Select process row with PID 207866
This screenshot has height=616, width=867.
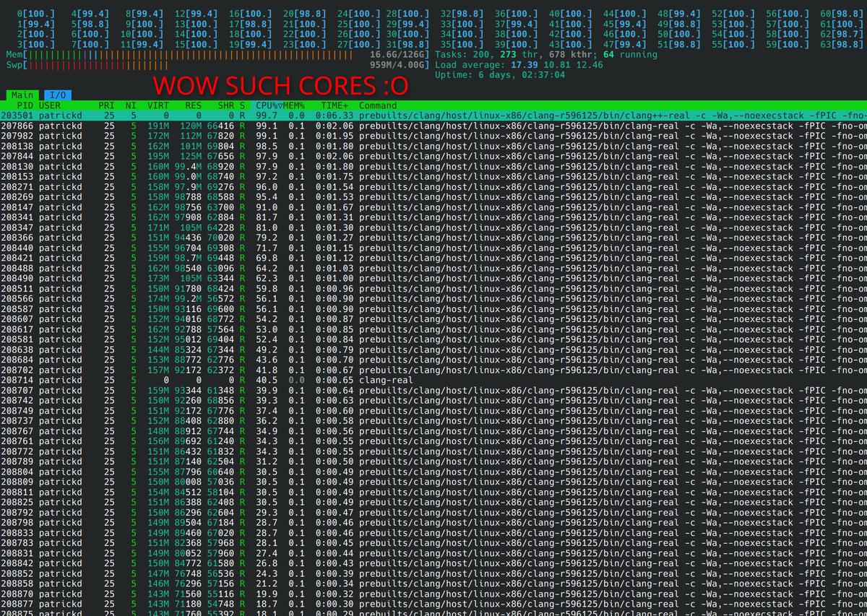pyautogui.click(x=433, y=126)
